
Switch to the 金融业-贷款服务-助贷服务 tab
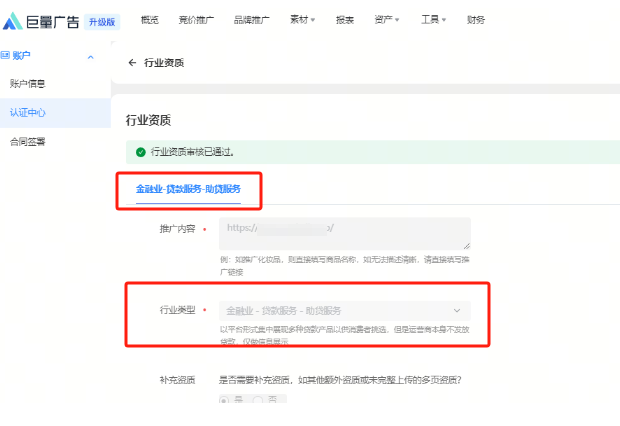coord(188,189)
